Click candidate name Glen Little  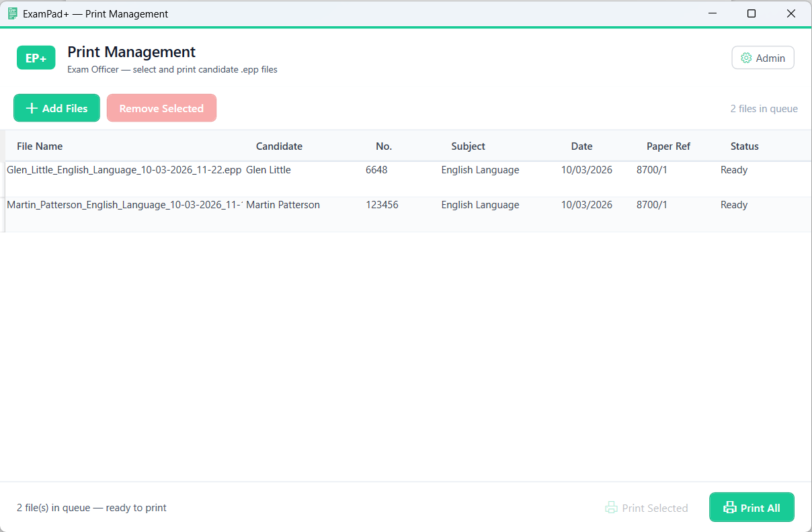pyautogui.click(x=268, y=171)
